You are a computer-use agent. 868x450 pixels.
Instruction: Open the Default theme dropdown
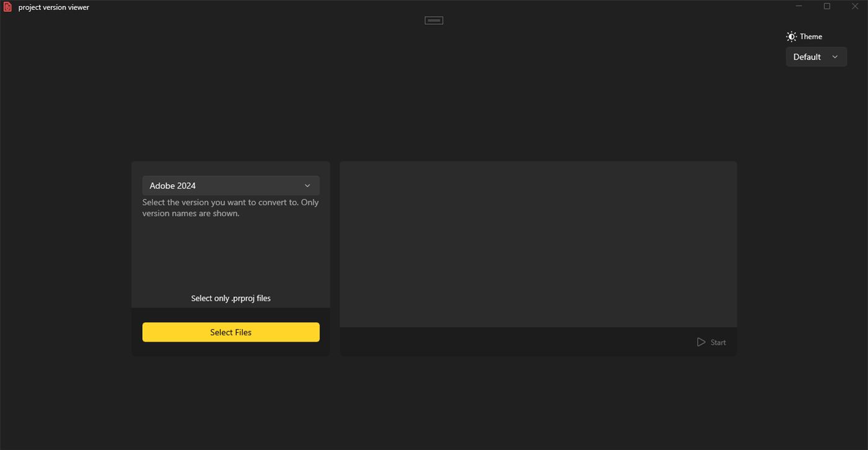coord(816,57)
